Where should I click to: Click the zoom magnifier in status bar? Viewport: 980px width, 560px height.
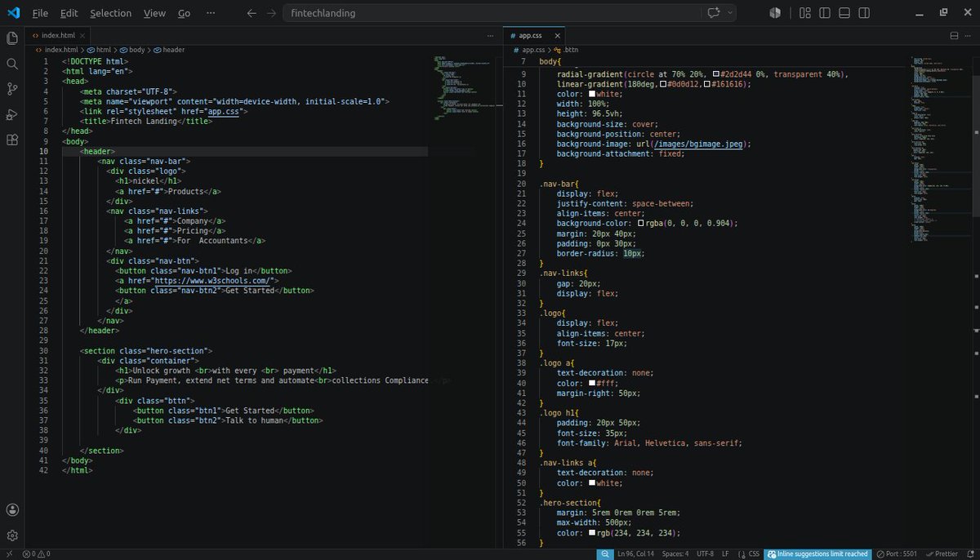pos(604,553)
